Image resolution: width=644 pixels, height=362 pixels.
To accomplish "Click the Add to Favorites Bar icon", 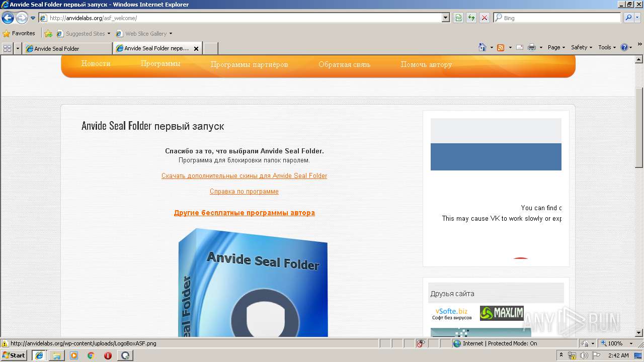I will click(48, 34).
